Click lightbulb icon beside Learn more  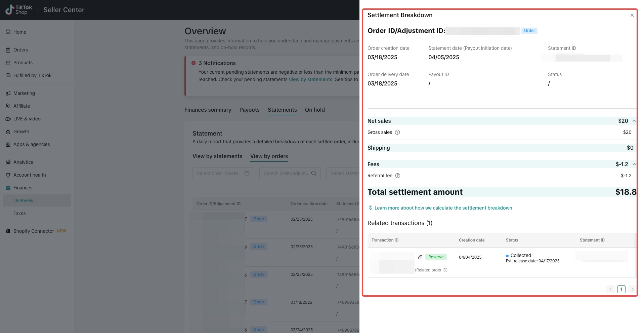click(371, 208)
